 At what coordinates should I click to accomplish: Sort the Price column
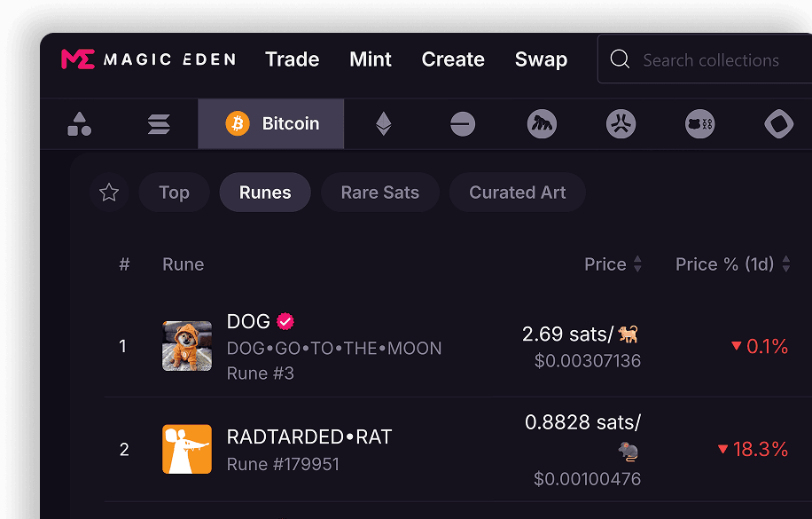pyautogui.click(x=636, y=263)
